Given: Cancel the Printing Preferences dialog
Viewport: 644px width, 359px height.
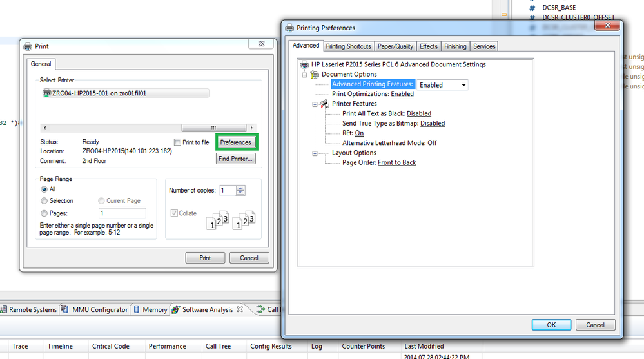Looking at the screenshot, I should pos(595,324).
